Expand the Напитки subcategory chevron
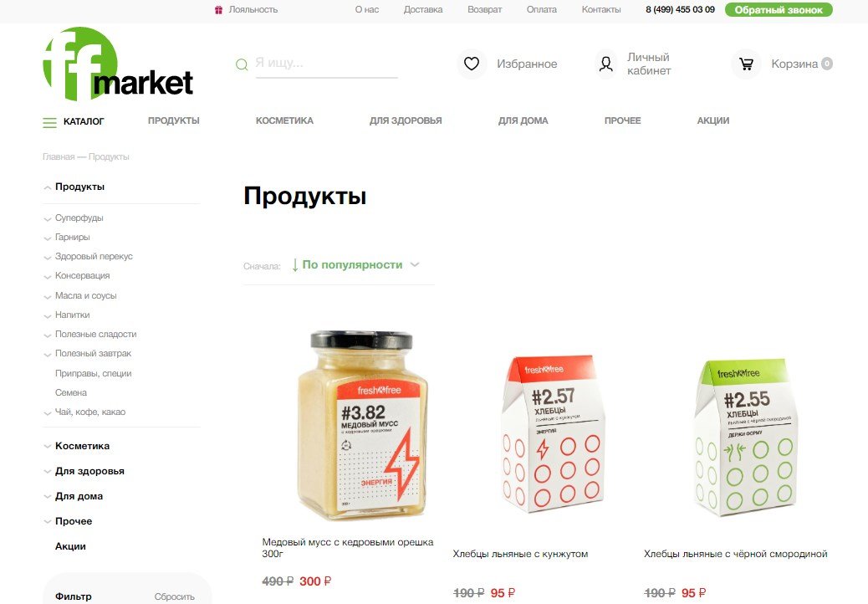The height and width of the screenshot is (604, 868). [48, 316]
